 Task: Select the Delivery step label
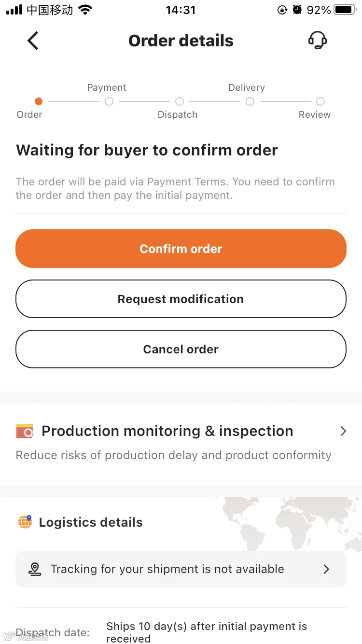pyautogui.click(x=246, y=87)
